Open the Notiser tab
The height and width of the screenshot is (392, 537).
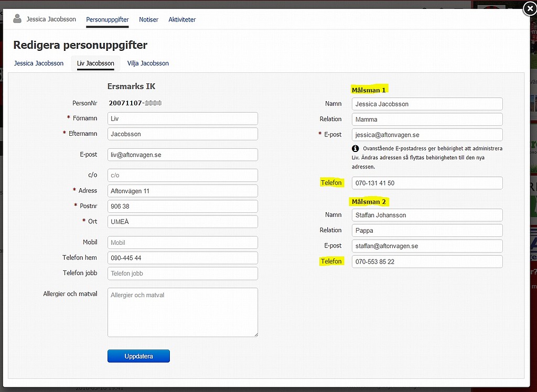(x=148, y=19)
